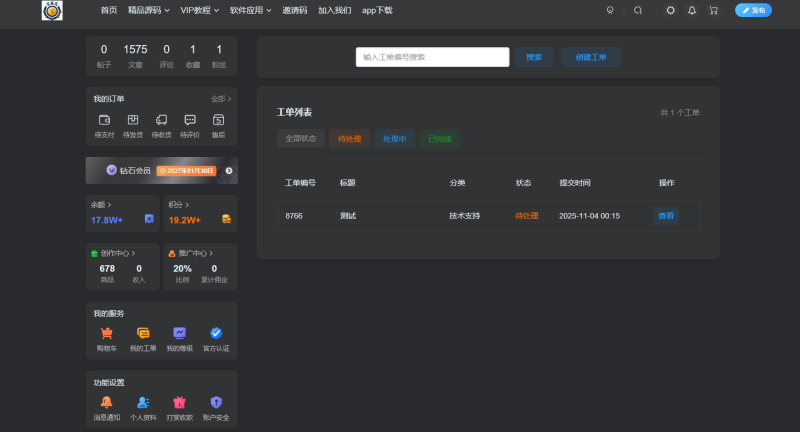Click the 1575 文章 articles count
800x432 pixels.
[x=135, y=56]
